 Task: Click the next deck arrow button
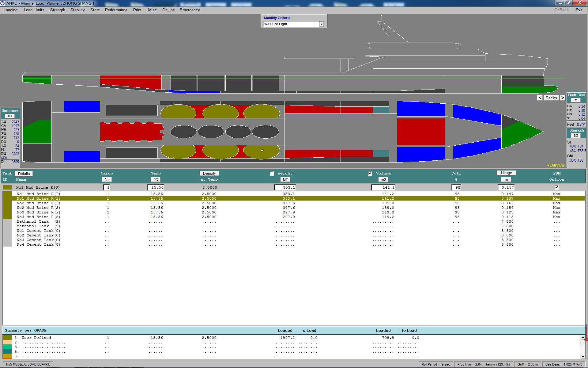point(562,98)
